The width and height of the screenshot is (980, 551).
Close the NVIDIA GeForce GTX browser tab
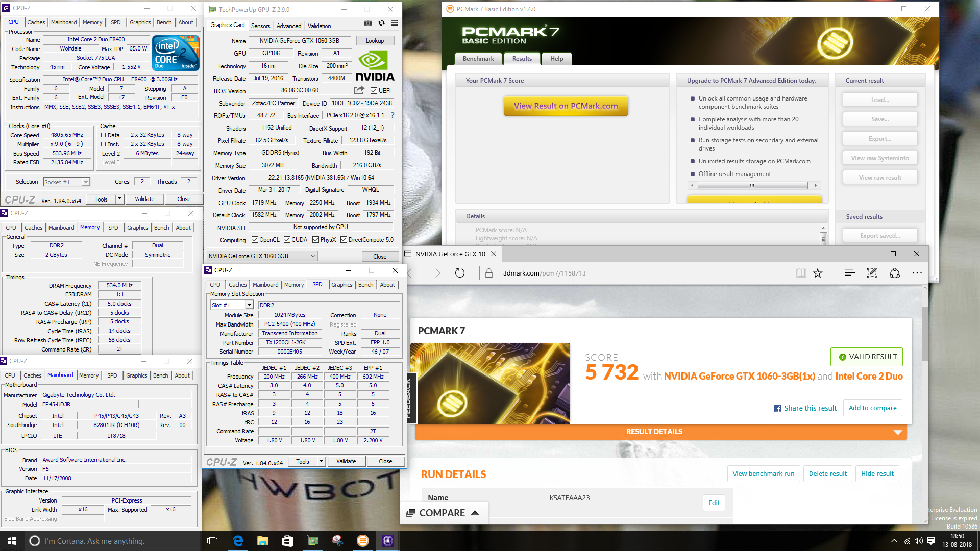(x=494, y=254)
